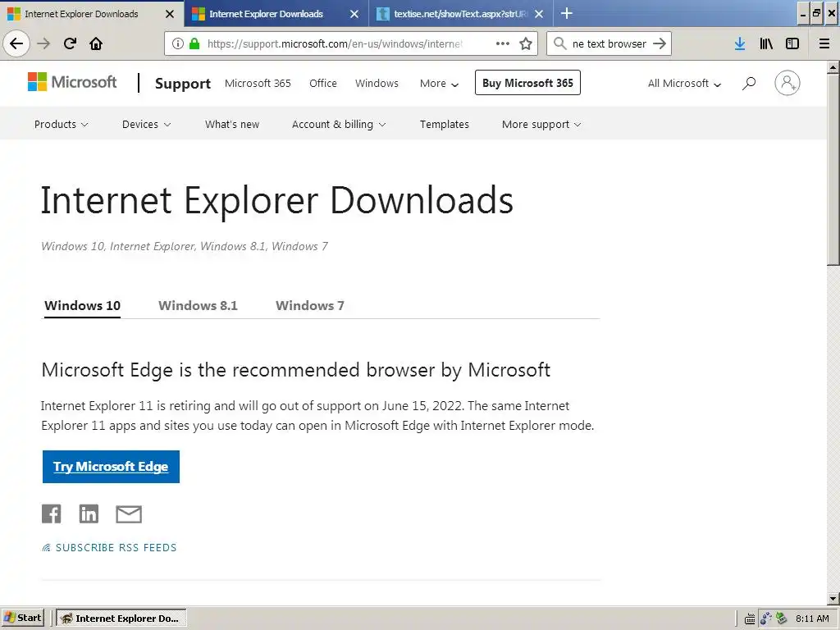This screenshot has width=840, height=630.
Task: Open the browser home page icon
Action: (x=96, y=43)
